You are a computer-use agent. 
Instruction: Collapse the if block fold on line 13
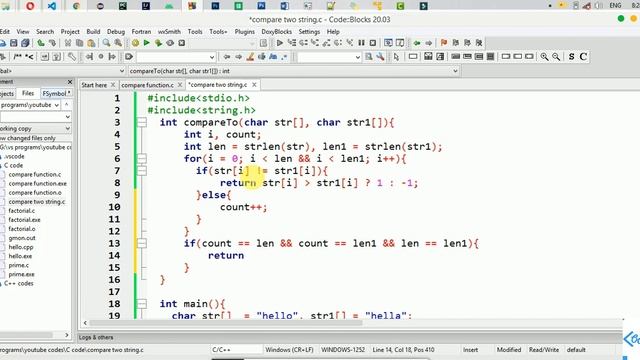point(142,243)
